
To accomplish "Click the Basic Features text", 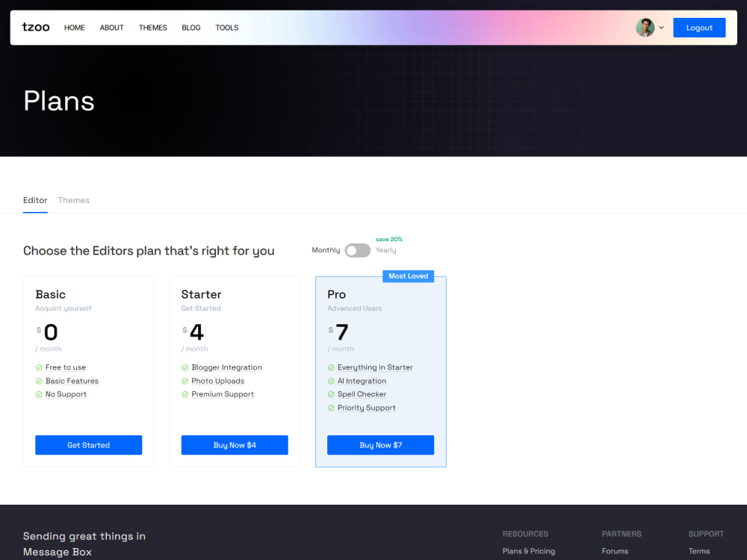I will pos(72,381).
